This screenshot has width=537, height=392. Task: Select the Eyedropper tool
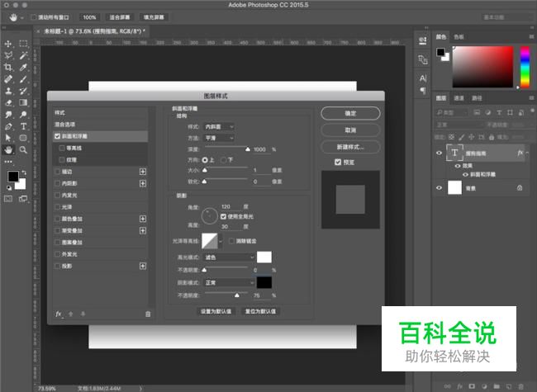(23, 68)
